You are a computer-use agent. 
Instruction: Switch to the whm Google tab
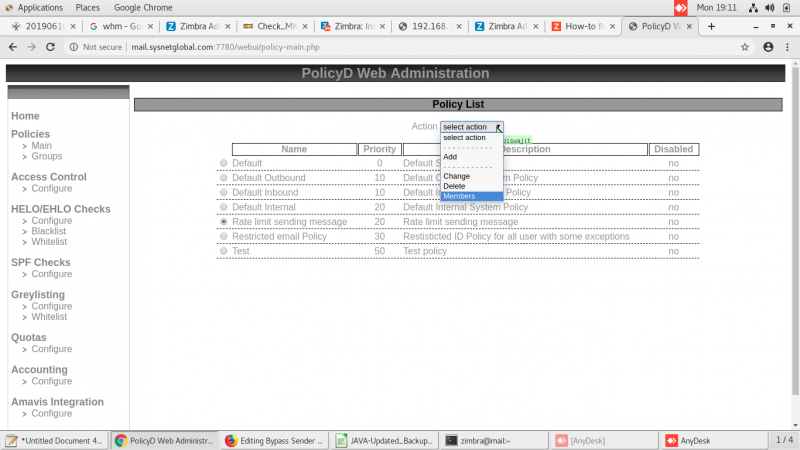[x=121, y=26]
